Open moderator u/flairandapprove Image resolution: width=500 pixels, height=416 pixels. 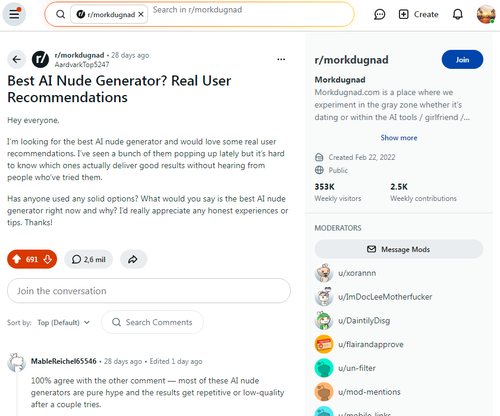tap(371, 344)
